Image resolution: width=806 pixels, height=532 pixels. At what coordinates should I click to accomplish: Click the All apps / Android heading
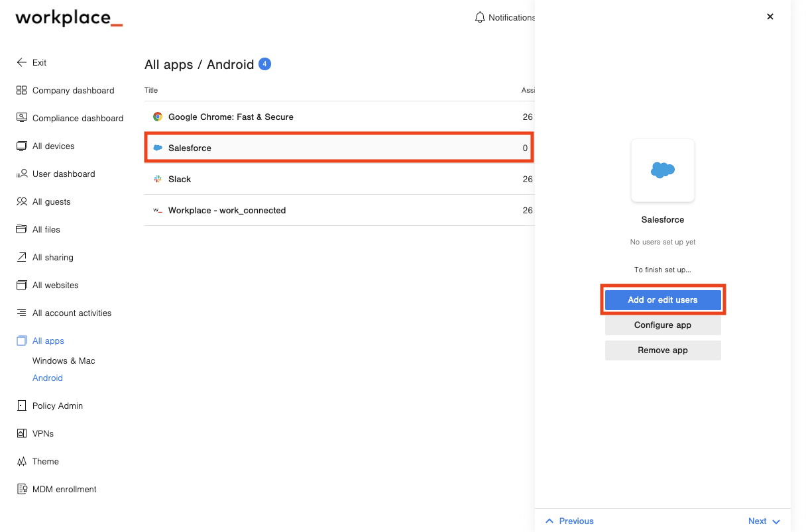pyautogui.click(x=199, y=64)
